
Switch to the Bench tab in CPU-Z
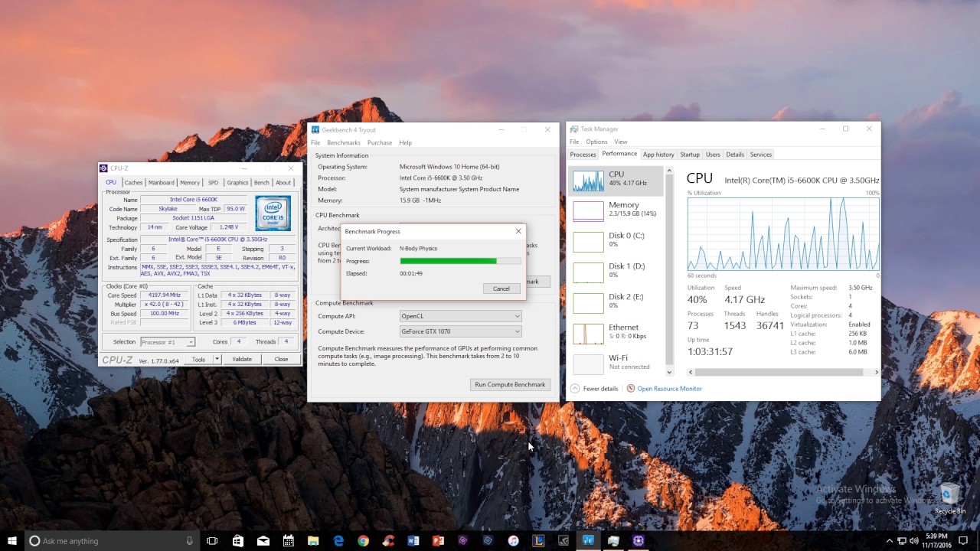[262, 182]
